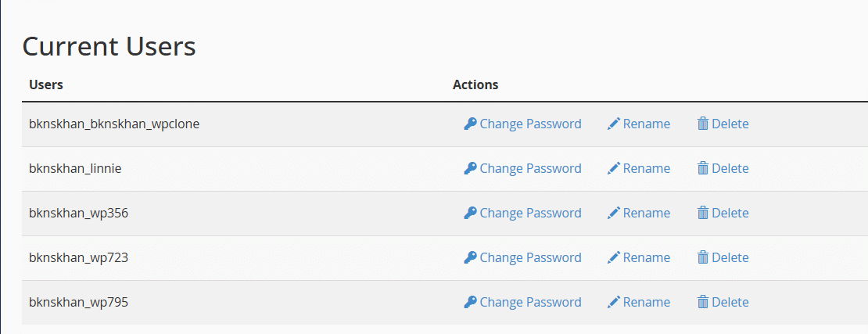
Task: Click trash icon in bknskhan_wp795 row
Action: (x=702, y=302)
